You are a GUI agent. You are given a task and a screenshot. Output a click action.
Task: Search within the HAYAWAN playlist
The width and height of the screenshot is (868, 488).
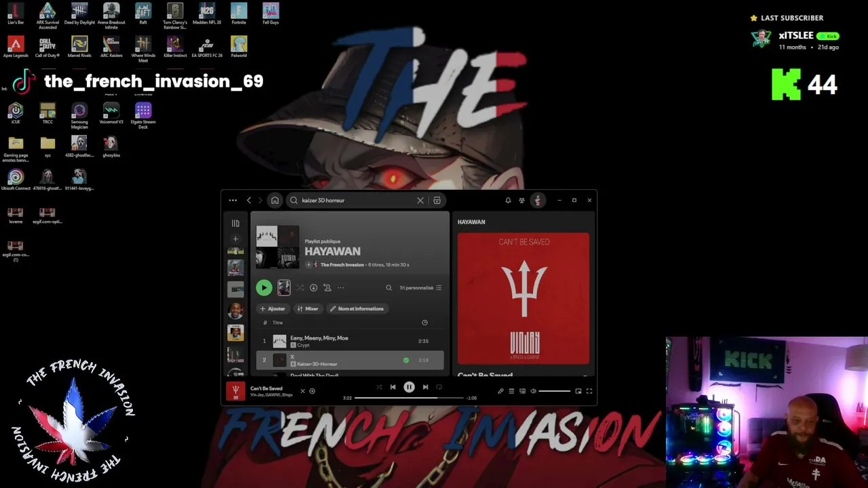point(389,288)
